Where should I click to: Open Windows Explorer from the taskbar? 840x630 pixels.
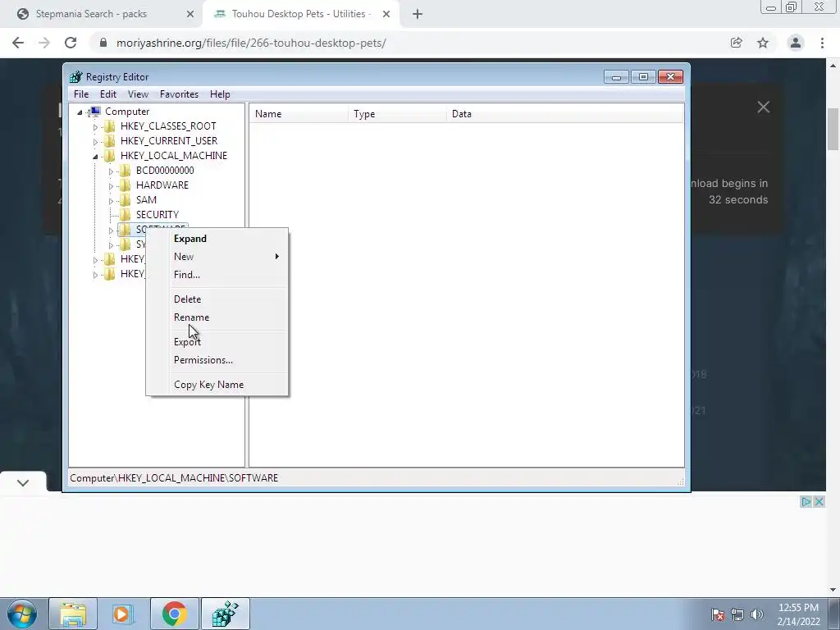tap(73, 614)
